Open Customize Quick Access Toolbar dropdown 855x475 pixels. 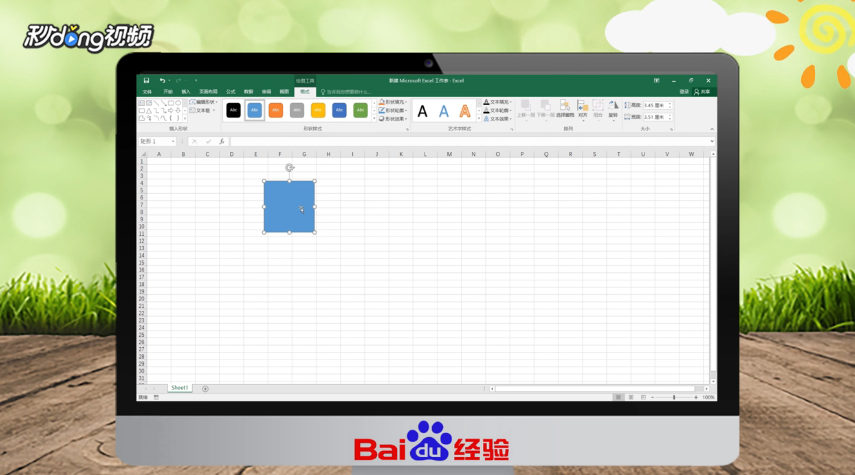196,81
